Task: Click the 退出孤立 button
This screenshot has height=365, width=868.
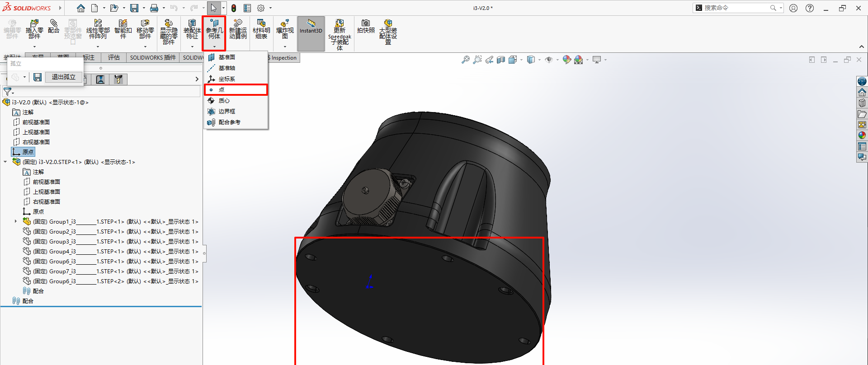Action: (64, 77)
